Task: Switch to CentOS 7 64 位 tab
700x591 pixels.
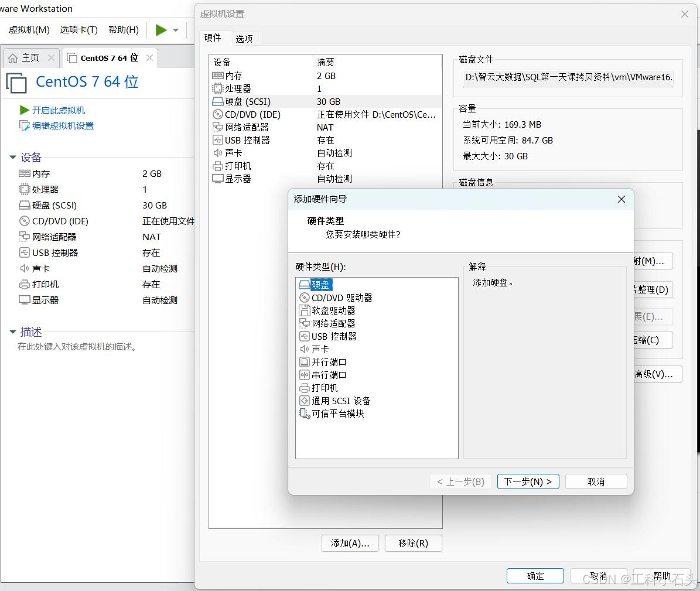Action: [x=110, y=58]
